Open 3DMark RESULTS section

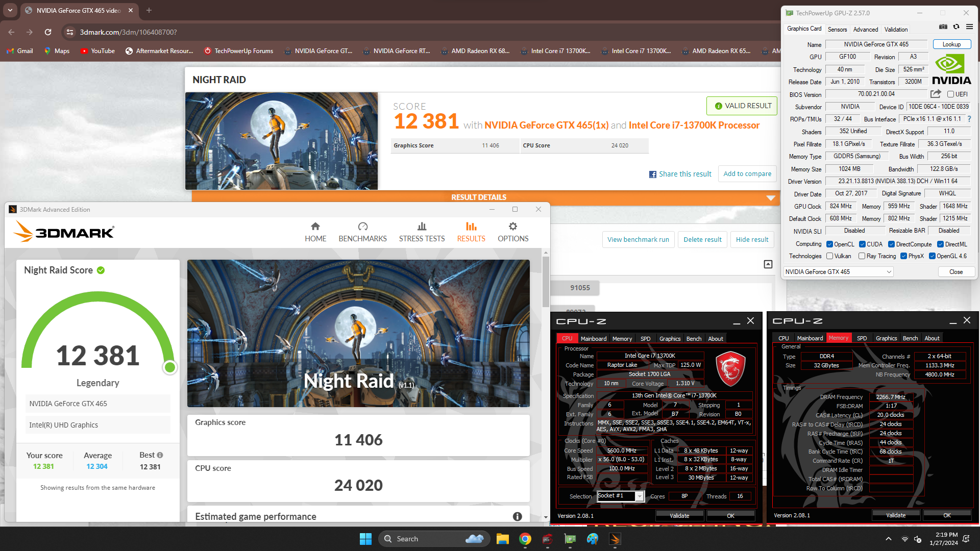tap(471, 232)
